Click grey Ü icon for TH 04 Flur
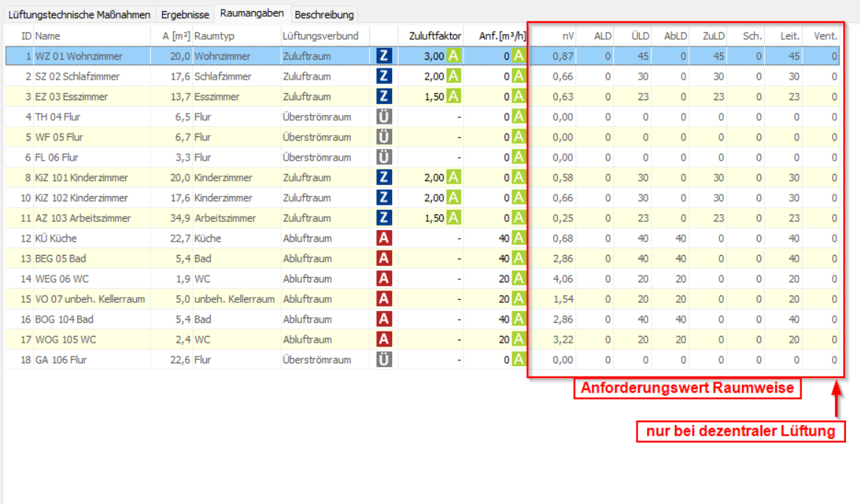Viewport: 860px width, 504px height. (x=383, y=116)
